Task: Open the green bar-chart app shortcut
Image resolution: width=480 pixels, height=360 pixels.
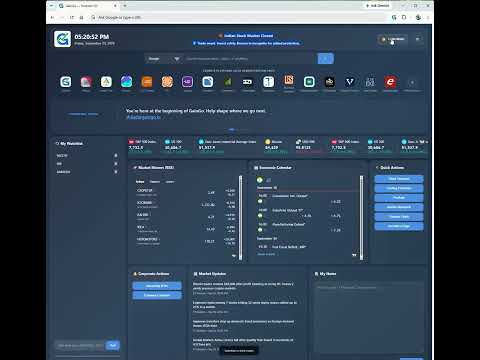Action: [228, 82]
